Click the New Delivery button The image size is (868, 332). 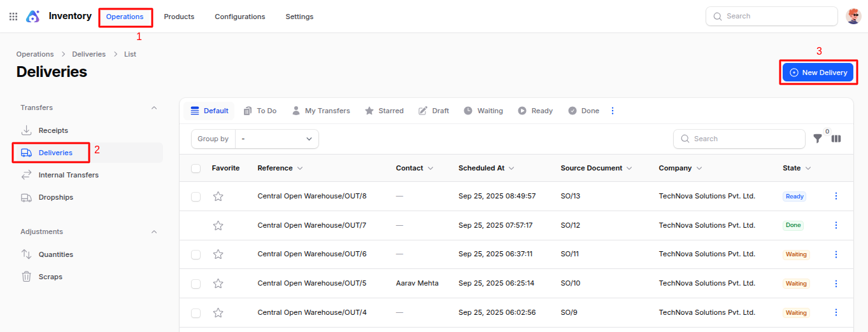(x=818, y=73)
